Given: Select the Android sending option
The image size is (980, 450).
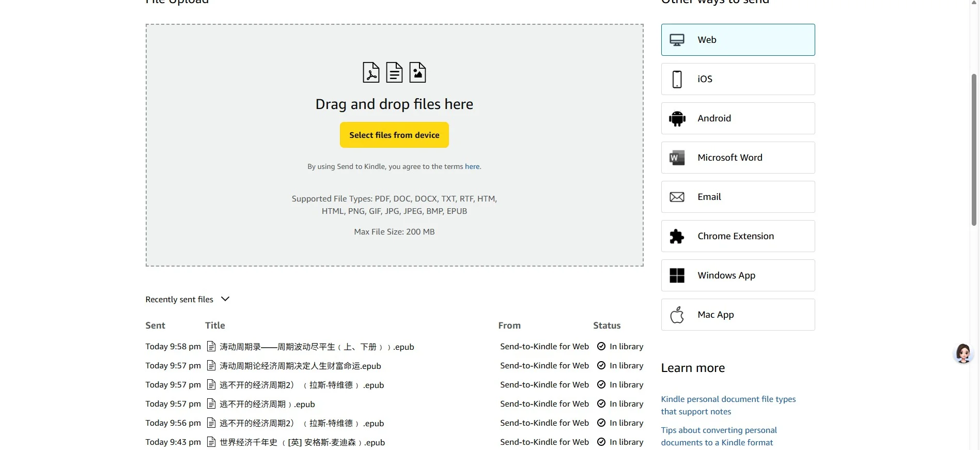Looking at the screenshot, I should click(x=738, y=118).
